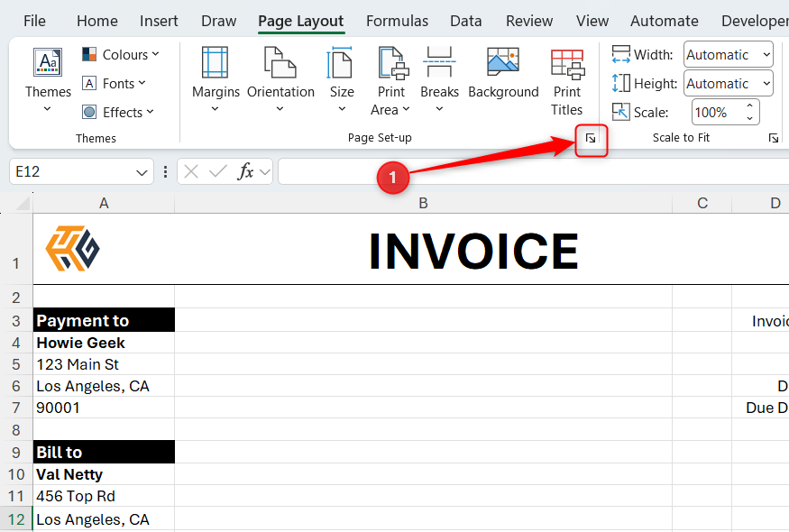Image resolution: width=789 pixels, height=532 pixels.
Task: Switch to the Developer tab
Action: click(x=754, y=21)
